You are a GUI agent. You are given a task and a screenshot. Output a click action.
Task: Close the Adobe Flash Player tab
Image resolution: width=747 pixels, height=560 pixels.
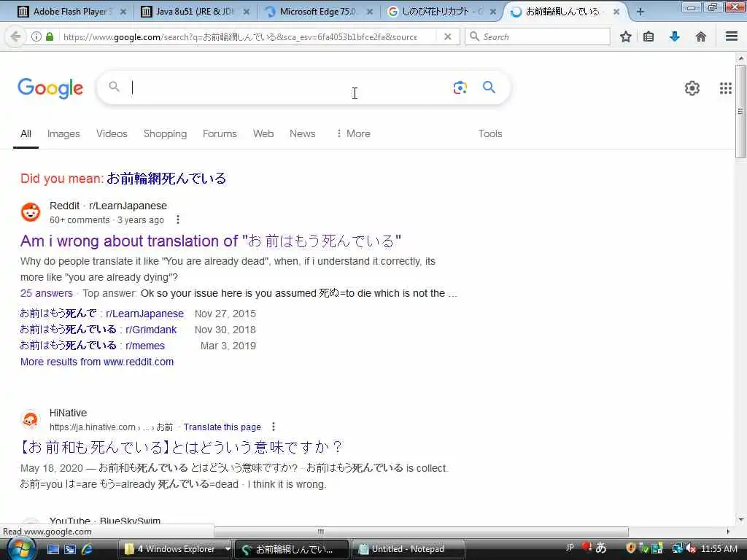click(123, 12)
